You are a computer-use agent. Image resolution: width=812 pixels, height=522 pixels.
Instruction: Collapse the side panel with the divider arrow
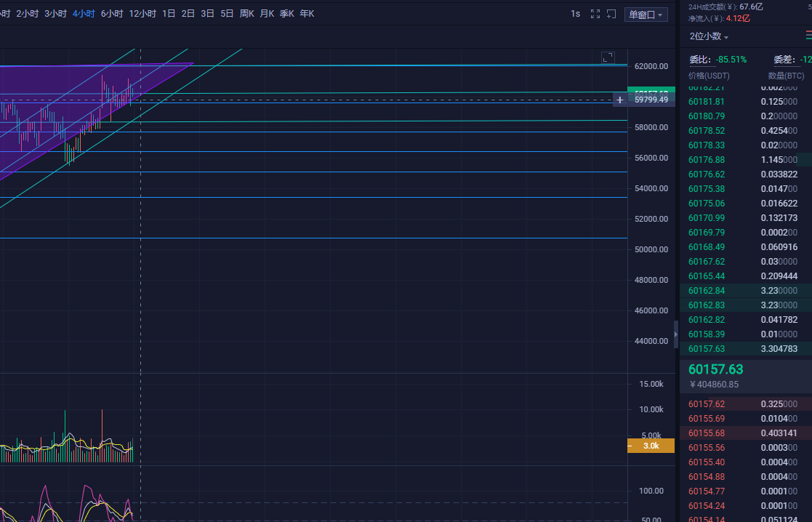click(x=675, y=334)
